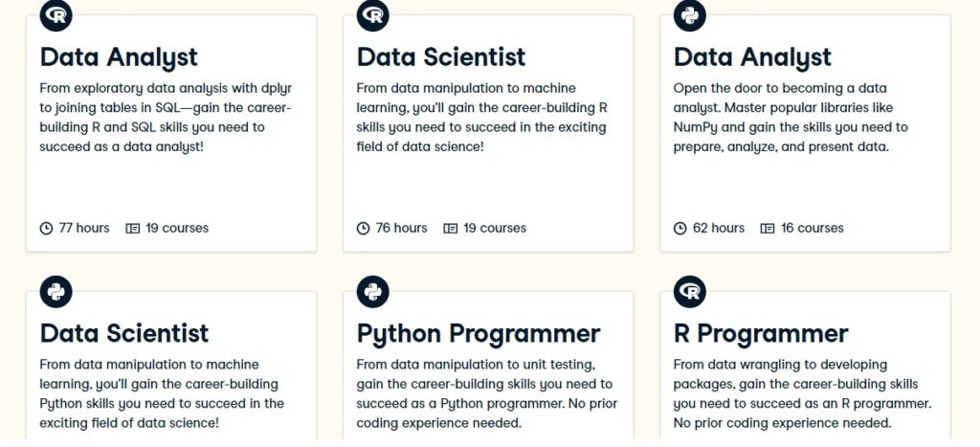980x447 pixels.
Task: Click the Python logo above the 62 hours Data Analyst card
Action: tap(690, 15)
